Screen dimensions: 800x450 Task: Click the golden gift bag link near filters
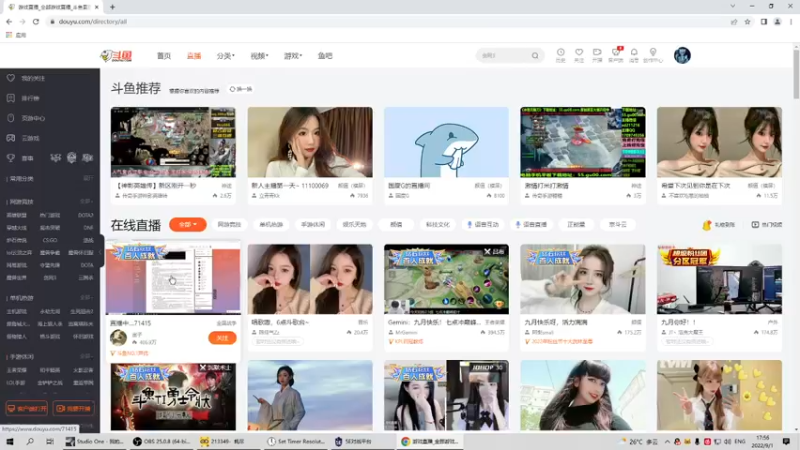(x=718, y=224)
